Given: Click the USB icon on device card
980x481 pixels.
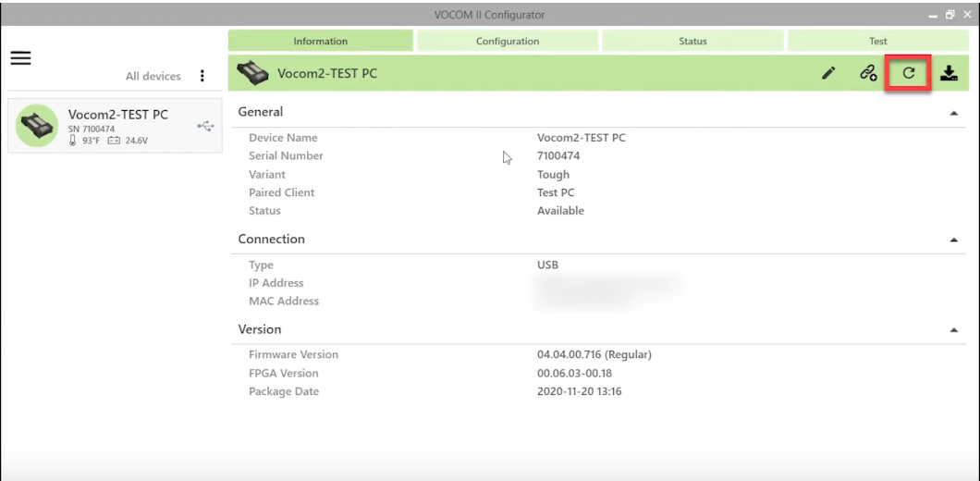Looking at the screenshot, I should coord(205,127).
